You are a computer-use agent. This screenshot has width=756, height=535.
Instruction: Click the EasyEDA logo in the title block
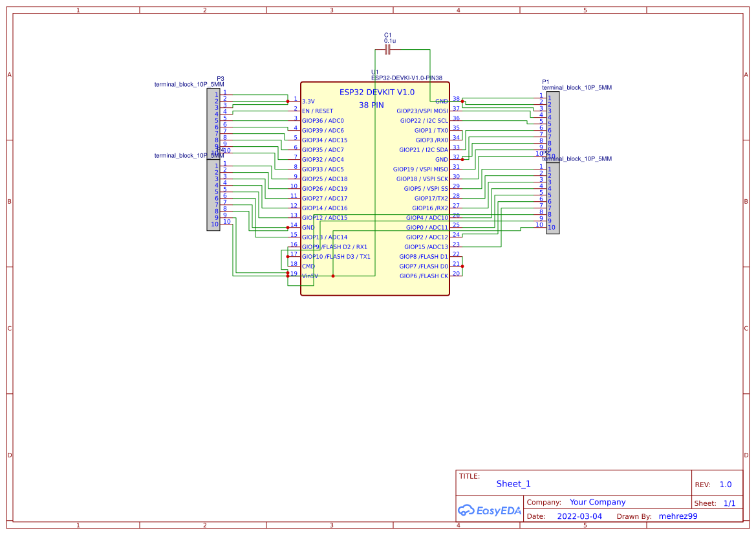coord(488,510)
